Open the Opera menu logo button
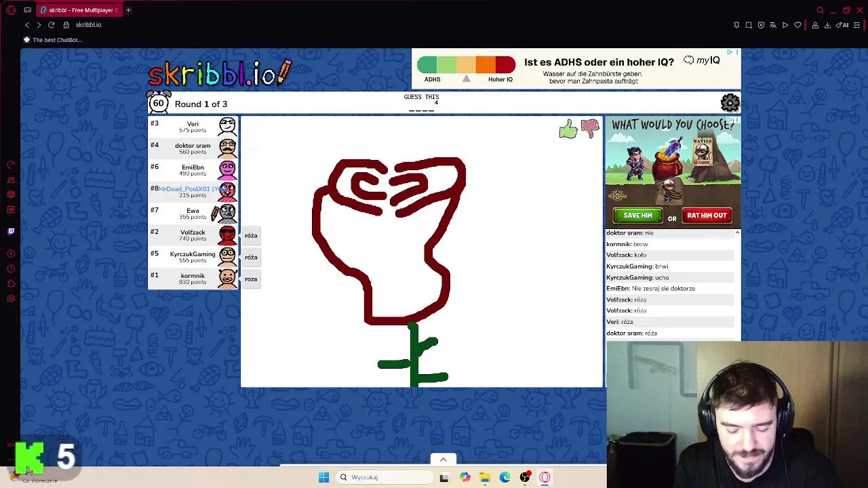 pyautogui.click(x=12, y=10)
